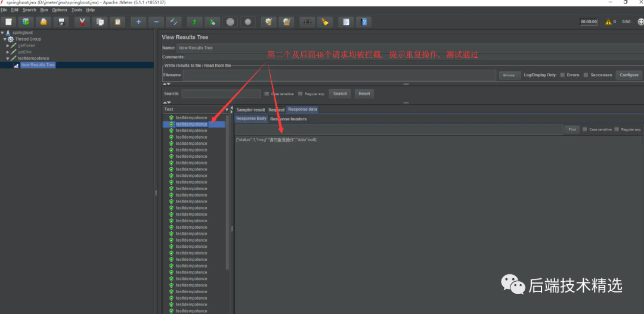Open the Text renderer dropdown

[196, 110]
